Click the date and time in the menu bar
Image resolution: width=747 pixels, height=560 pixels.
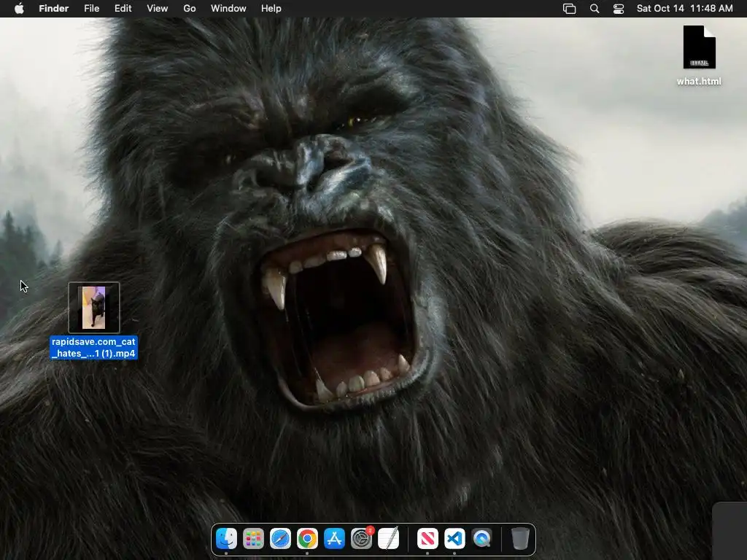tap(684, 9)
